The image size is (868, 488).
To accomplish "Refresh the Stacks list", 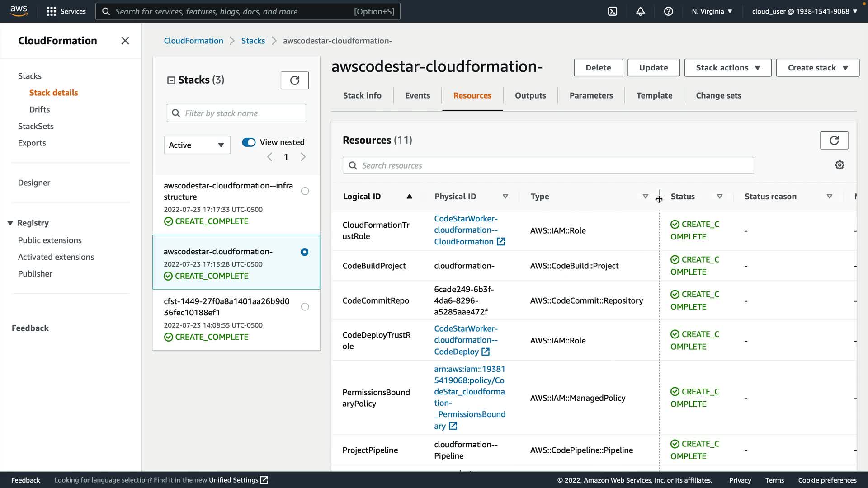I will click(294, 80).
